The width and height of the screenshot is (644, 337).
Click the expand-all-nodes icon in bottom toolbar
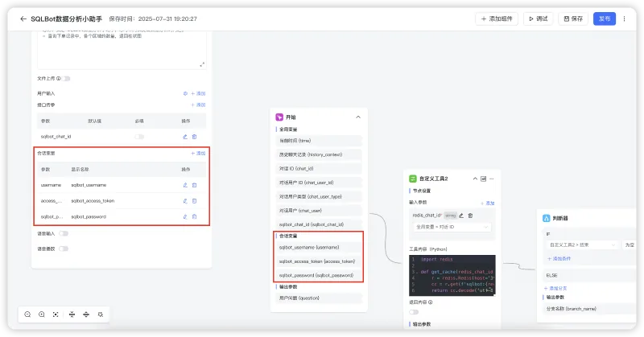coord(86,314)
